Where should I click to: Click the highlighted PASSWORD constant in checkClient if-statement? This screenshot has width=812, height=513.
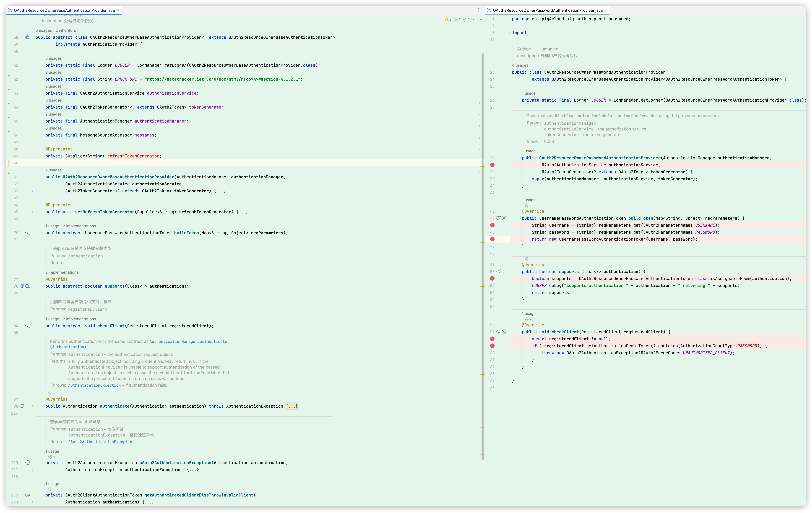coord(747,346)
